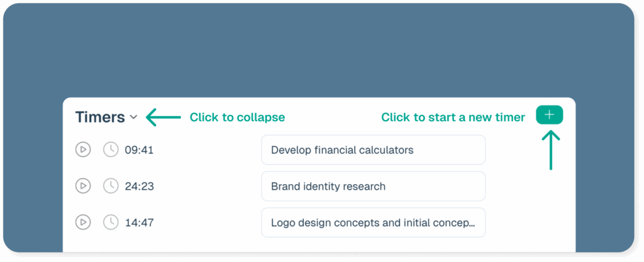The height and width of the screenshot is (262, 644).
Task: Select the clock icon beside 14:47
Action: pyautogui.click(x=111, y=222)
